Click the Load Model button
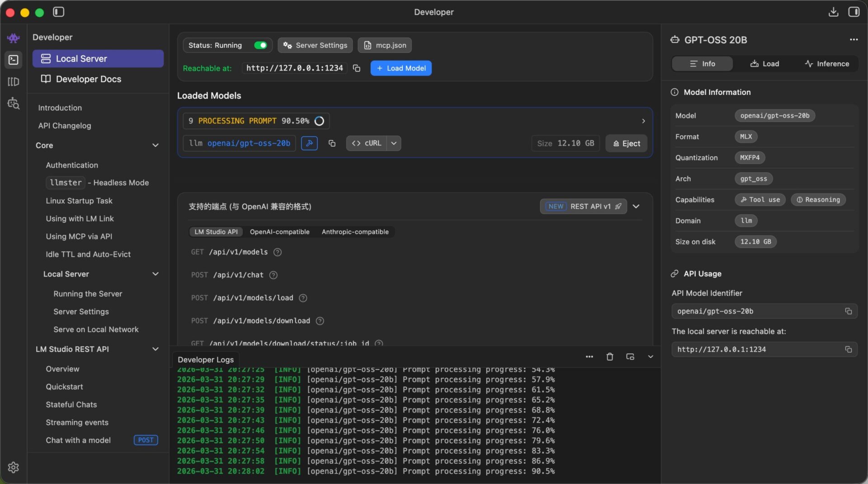Image resolution: width=868 pixels, height=484 pixels. click(401, 68)
